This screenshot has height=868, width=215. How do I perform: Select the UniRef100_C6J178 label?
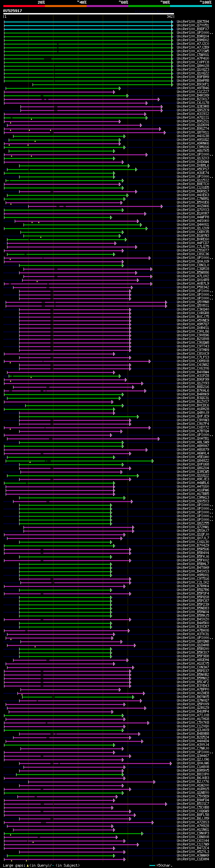coord(193,103)
